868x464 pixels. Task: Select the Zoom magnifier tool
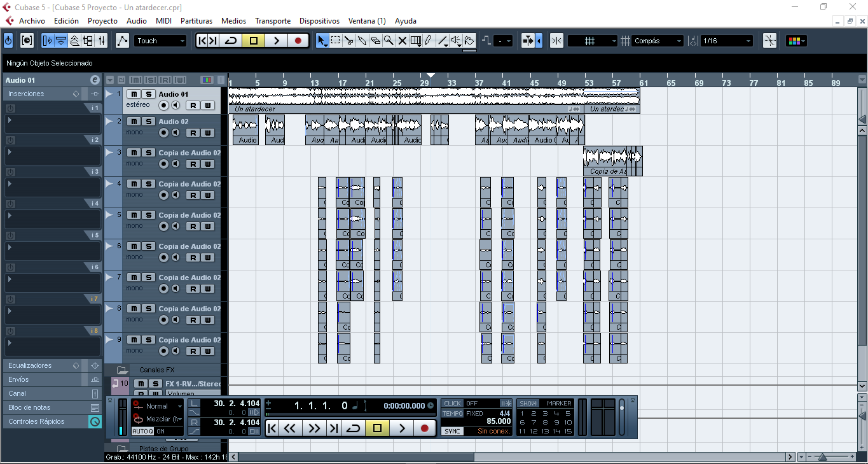[x=389, y=41]
